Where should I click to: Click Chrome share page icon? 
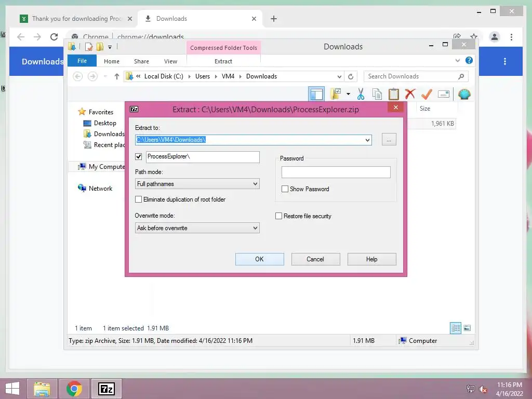[457, 36]
